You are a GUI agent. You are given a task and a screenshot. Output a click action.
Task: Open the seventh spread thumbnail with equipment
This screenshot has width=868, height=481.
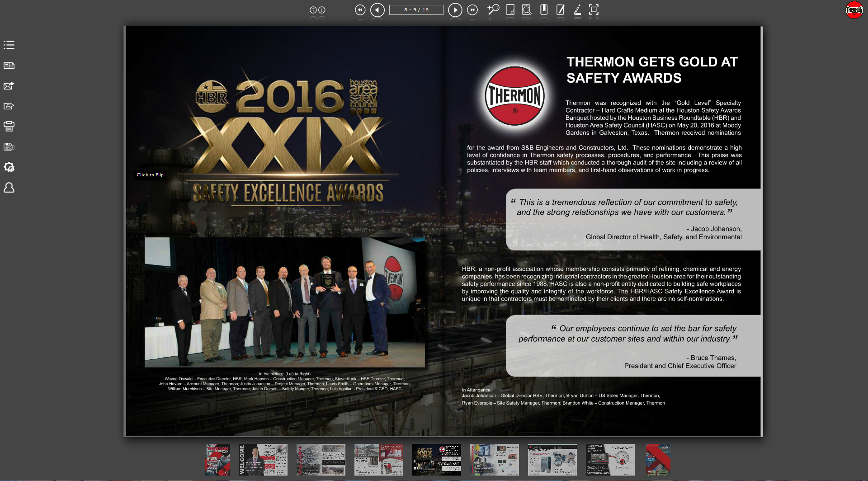point(552,460)
